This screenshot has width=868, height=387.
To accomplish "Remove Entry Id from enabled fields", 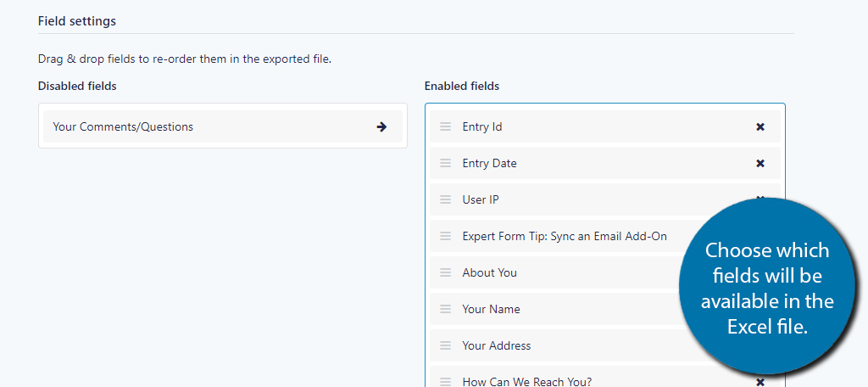I will tap(760, 127).
